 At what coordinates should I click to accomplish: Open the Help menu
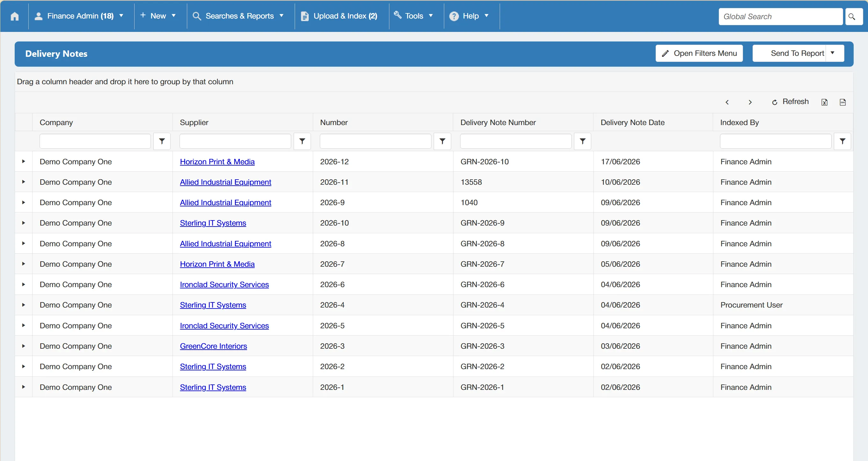(x=469, y=16)
